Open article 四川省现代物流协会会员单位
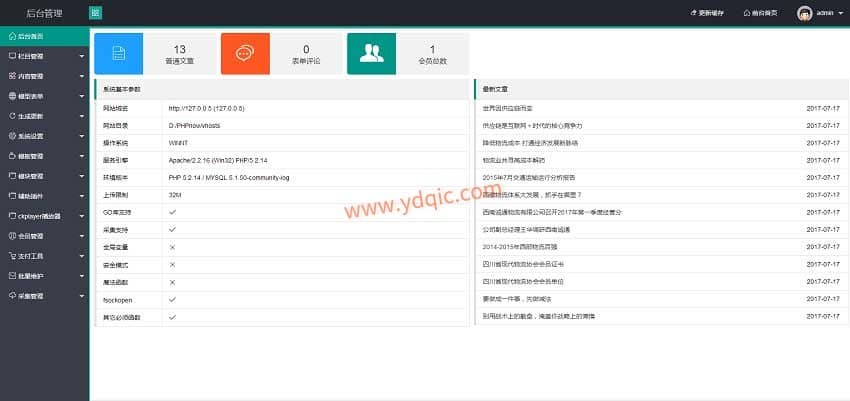This screenshot has width=850, height=401. tap(523, 282)
